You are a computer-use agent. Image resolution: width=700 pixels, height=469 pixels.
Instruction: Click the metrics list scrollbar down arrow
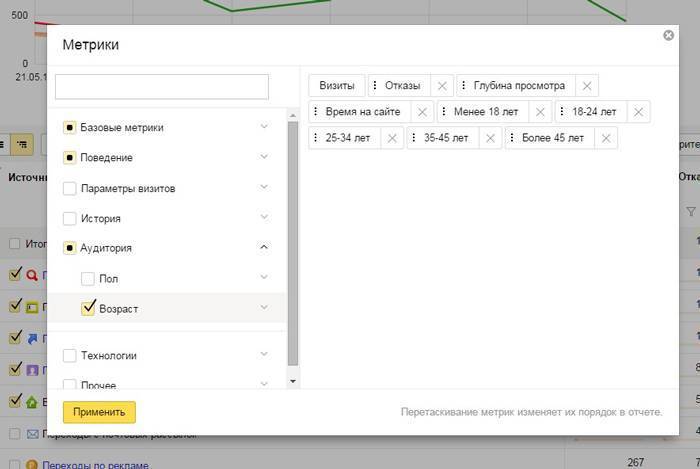(292, 381)
